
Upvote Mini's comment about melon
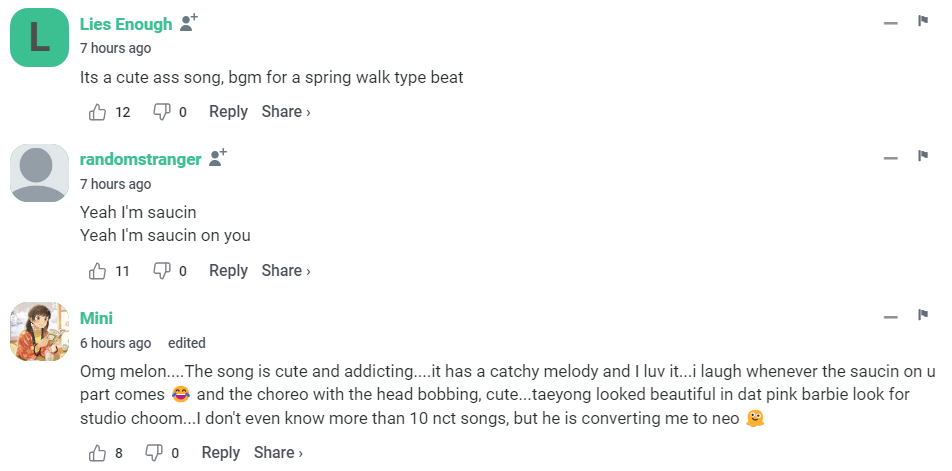pos(98,453)
